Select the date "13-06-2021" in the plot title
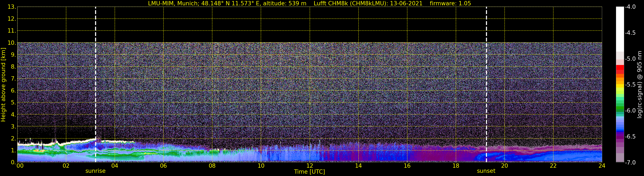This screenshot has width=644, height=176. click(406, 3)
